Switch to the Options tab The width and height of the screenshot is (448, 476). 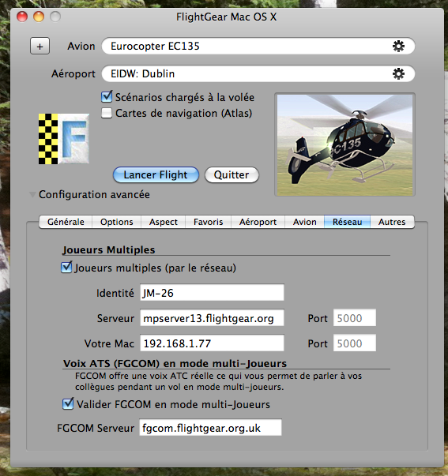(x=117, y=222)
